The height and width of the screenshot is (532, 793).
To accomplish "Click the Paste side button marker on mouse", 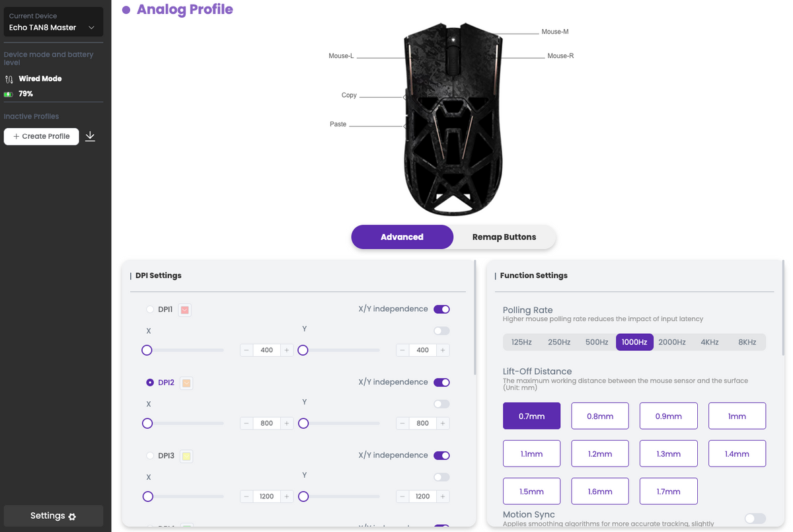I will 404,126.
